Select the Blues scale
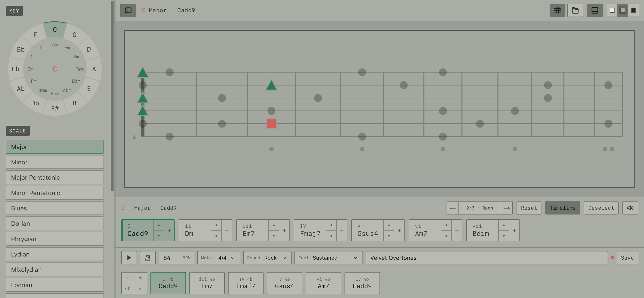The height and width of the screenshot is (298, 644). pyautogui.click(x=55, y=208)
